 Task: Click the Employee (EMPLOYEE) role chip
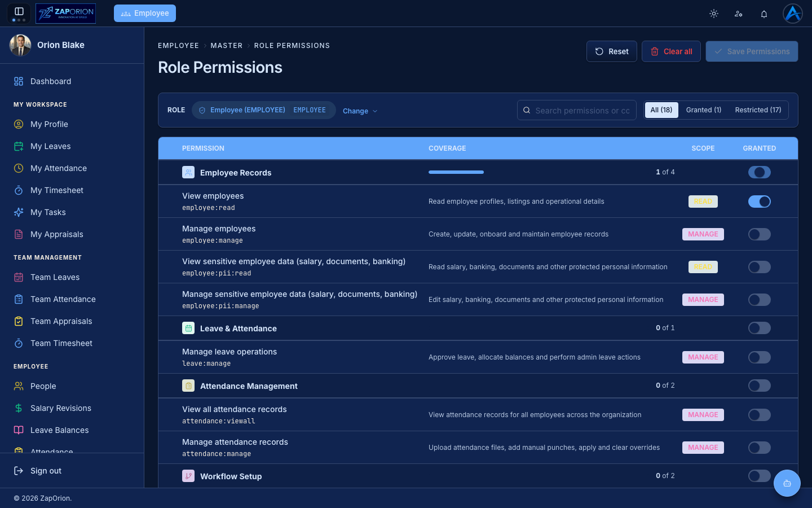[263, 110]
